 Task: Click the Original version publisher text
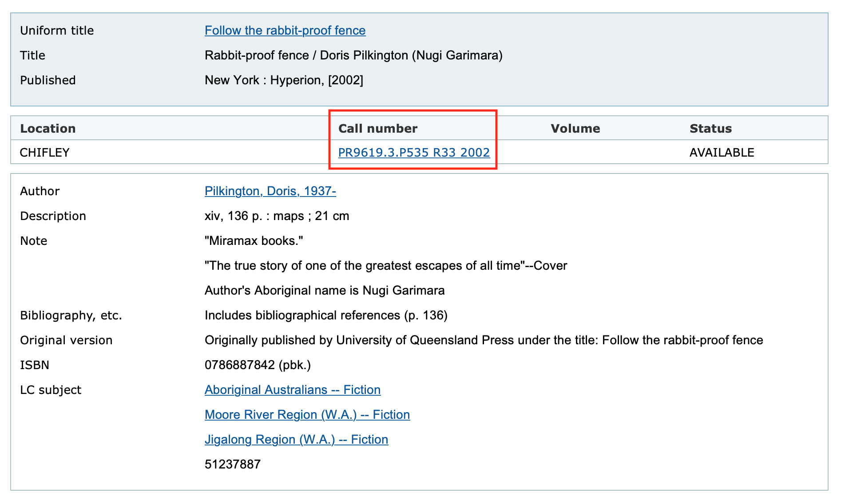(483, 340)
